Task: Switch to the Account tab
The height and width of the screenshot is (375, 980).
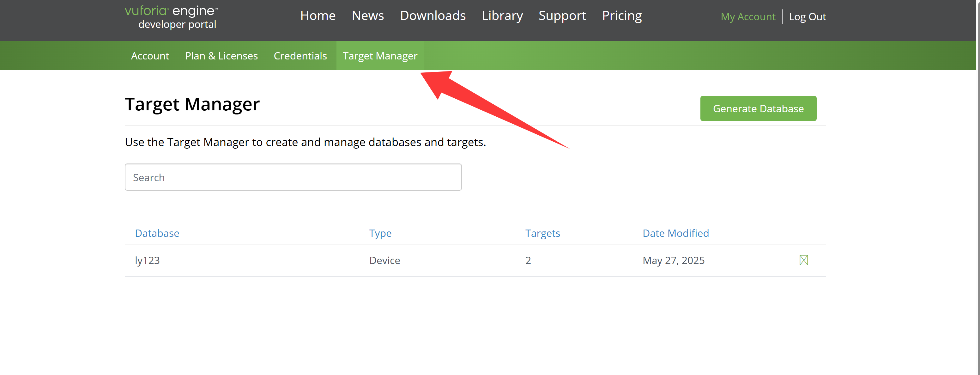Action: coord(150,56)
